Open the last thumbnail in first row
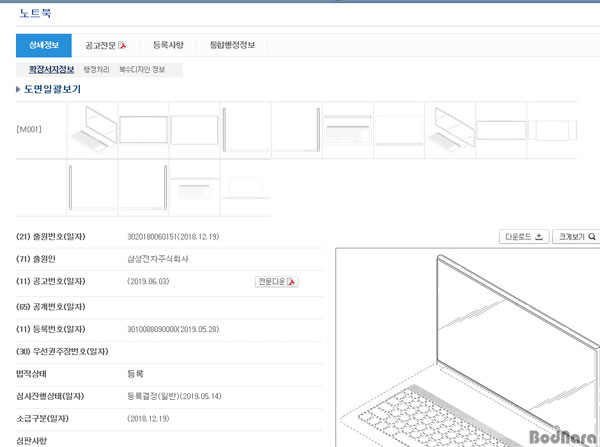Viewport: 600px width, 447px height. (x=552, y=130)
